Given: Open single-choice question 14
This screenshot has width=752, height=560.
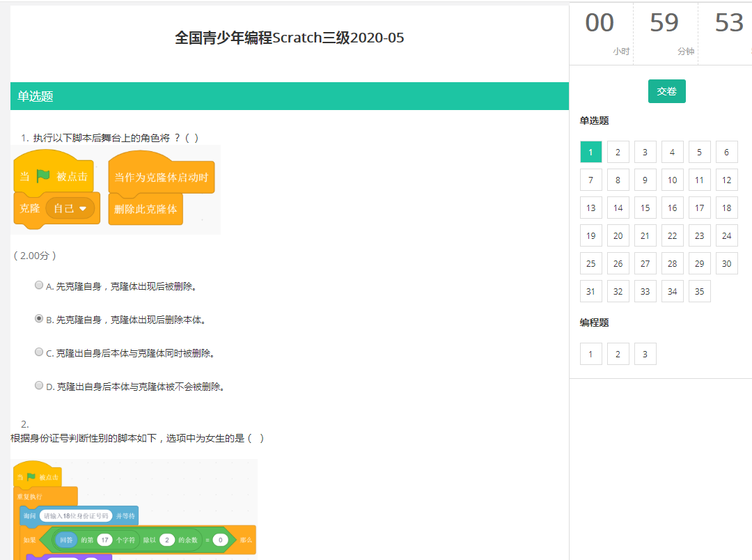Looking at the screenshot, I should pyautogui.click(x=618, y=208).
